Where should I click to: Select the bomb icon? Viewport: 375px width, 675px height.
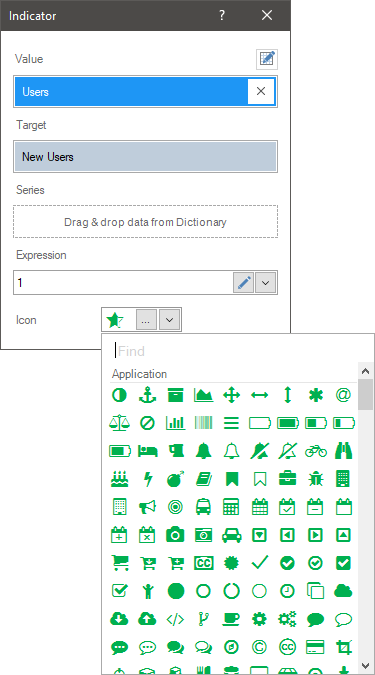pos(176,479)
